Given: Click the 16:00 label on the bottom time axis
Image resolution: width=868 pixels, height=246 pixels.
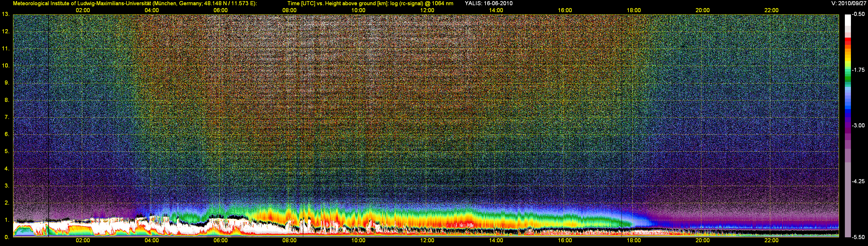Looking at the screenshot, I should point(565,241).
